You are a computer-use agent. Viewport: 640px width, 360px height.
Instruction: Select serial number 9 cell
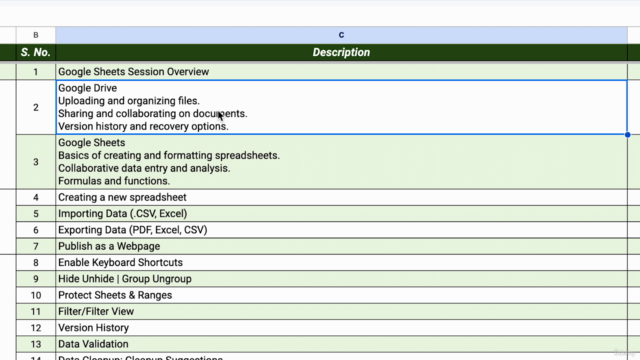pyautogui.click(x=36, y=279)
